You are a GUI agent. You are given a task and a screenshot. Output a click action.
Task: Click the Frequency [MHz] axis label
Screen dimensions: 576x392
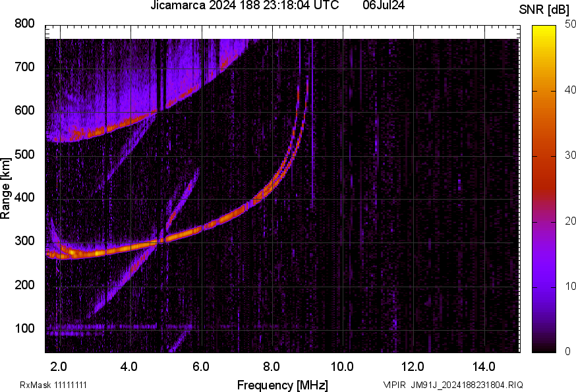(283, 385)
